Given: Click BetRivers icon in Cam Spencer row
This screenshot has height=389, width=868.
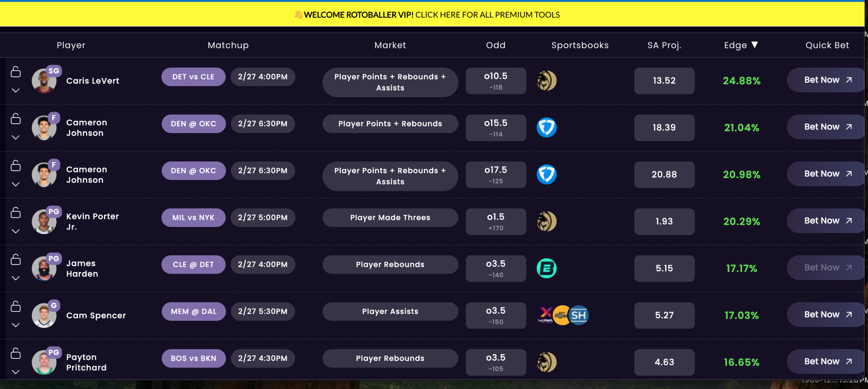Looking at the screenshot, I should 561,315.
